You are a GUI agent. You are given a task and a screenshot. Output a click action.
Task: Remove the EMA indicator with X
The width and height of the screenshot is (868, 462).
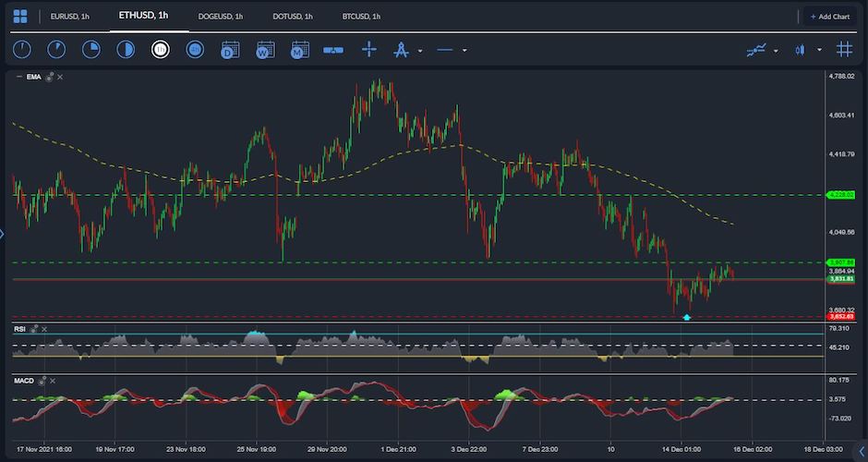coord(60,77)
